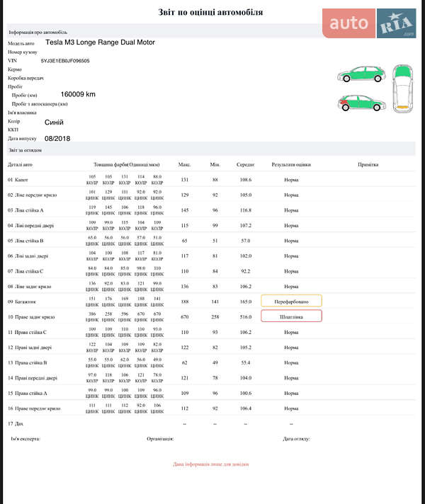Image resolution: width=425 pixels, height=504 pixels.
Task: Select the release date 08/2018
Action: coord(57,139)
